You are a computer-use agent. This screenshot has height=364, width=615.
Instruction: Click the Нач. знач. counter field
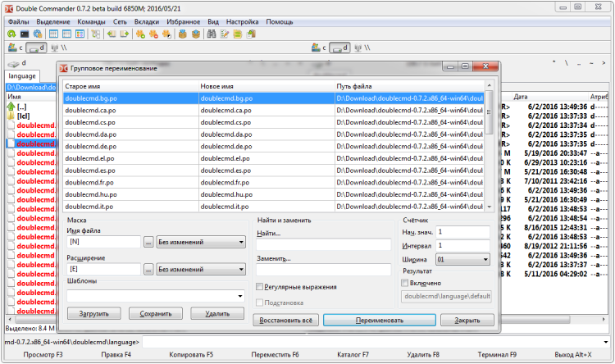coord(462,232)
